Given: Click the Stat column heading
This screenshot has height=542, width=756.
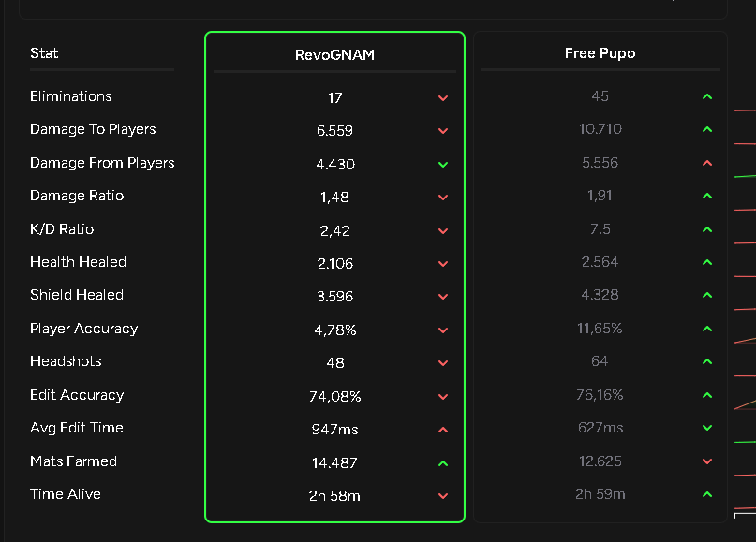Looking at the screenshot, I should pos(44,53).
